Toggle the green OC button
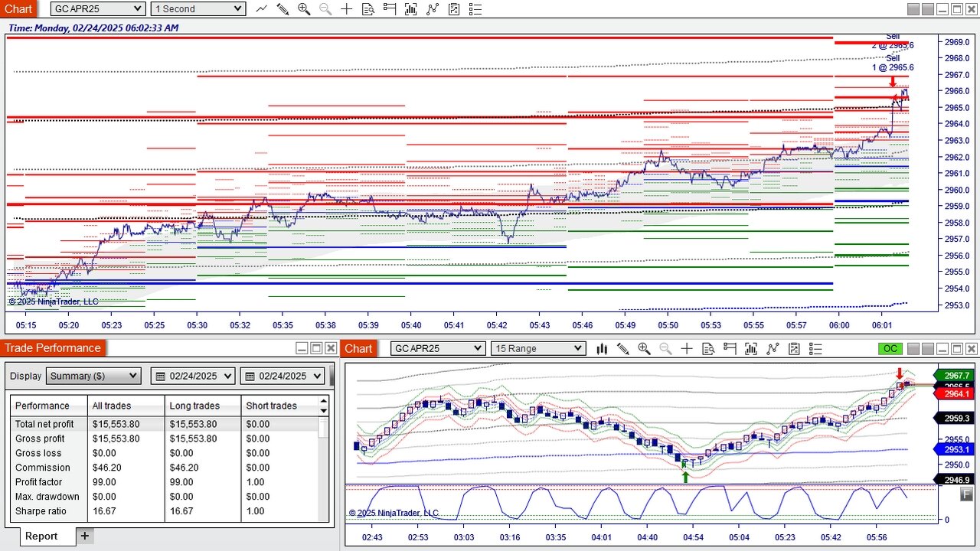This screenshot has width=980, height=551. click(x=890, y=349)
